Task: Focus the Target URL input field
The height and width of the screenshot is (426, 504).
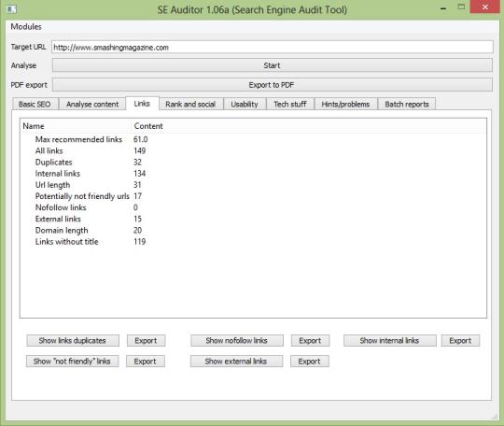Action: tap(273, 47)
